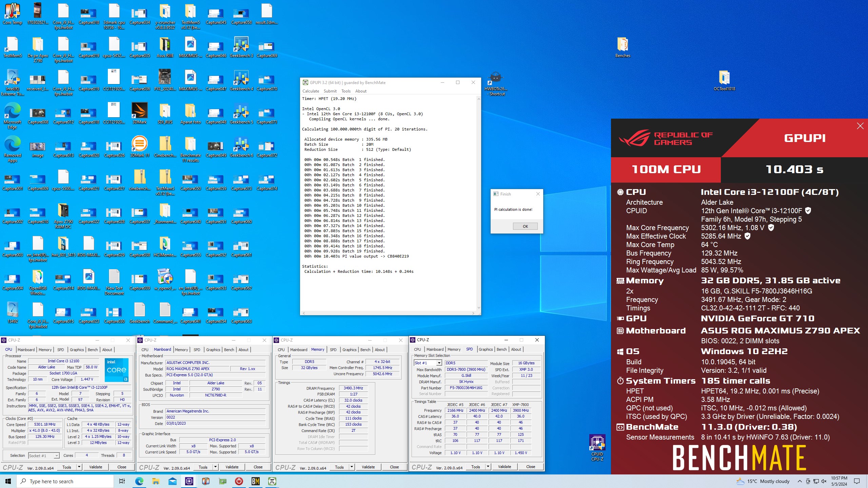The image size is (868, 488).
Task: Click the GPUPI horizontal scrollbar
Action: tap(389, 313)
